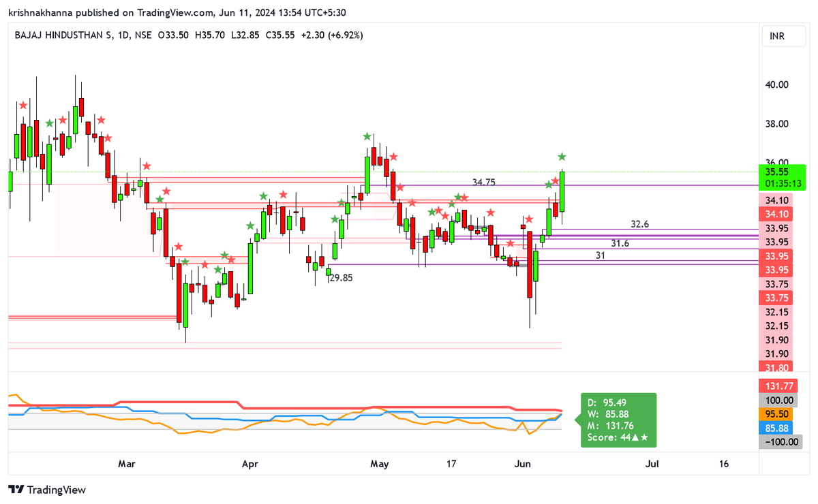
Task: Click the low value L32.85
Action: pyautogui.click(x=246, y=35)
